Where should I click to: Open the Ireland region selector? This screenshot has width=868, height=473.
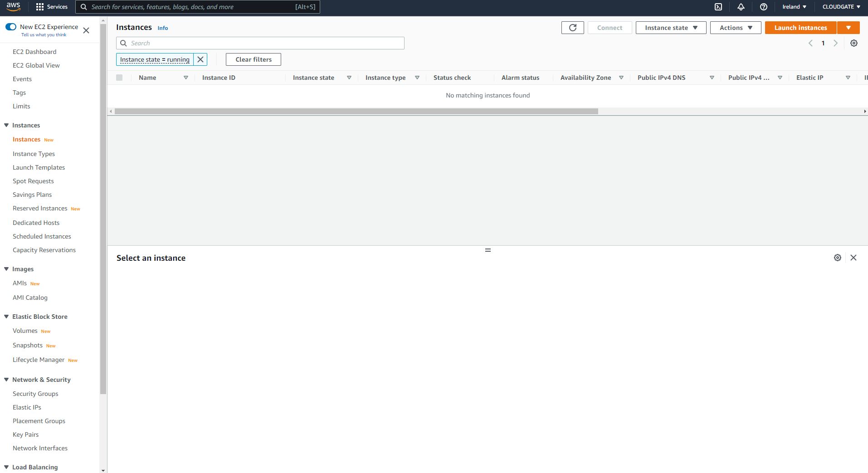(x=794, y=7)
